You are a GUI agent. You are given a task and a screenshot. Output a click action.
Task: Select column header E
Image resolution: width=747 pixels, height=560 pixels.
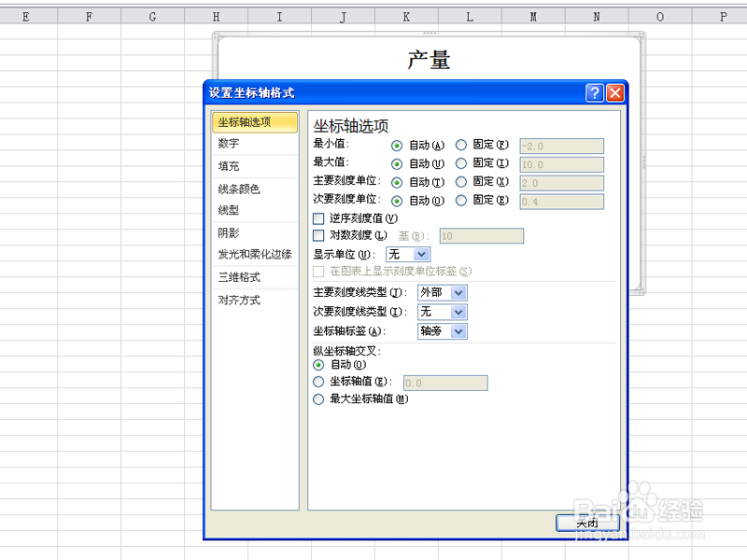[26, 17]
